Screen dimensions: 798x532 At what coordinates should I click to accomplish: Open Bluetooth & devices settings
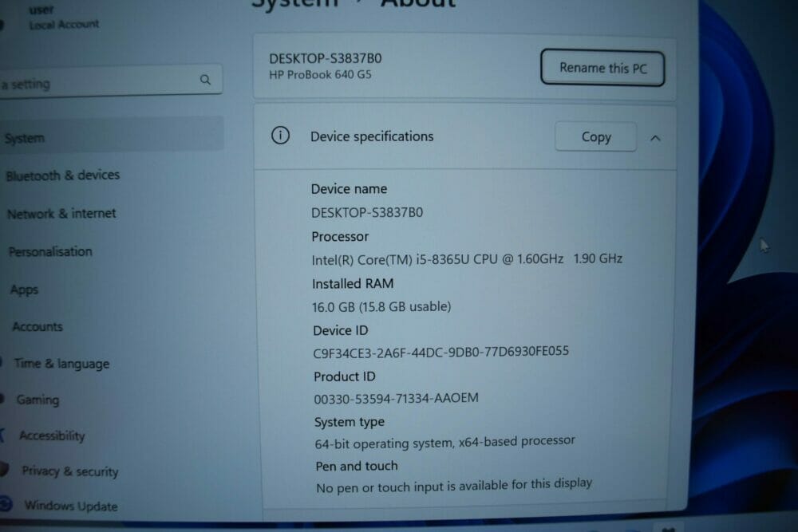pos(62,175)
